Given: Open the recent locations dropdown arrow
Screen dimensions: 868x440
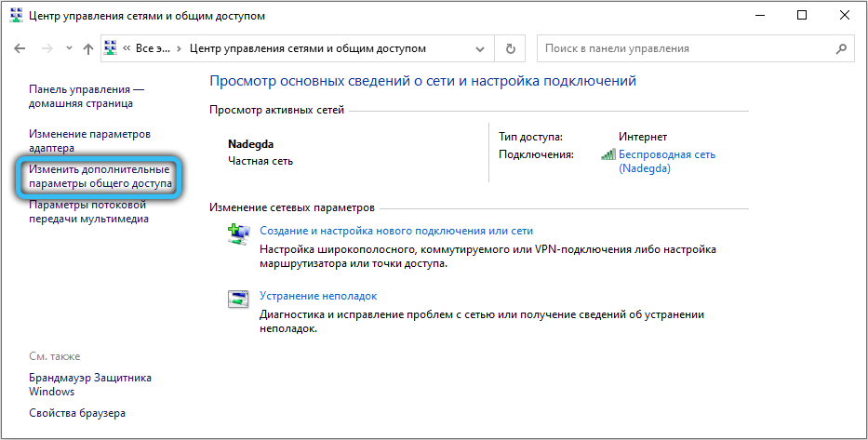Looking at the screenshot, I should tap(68, 48).
